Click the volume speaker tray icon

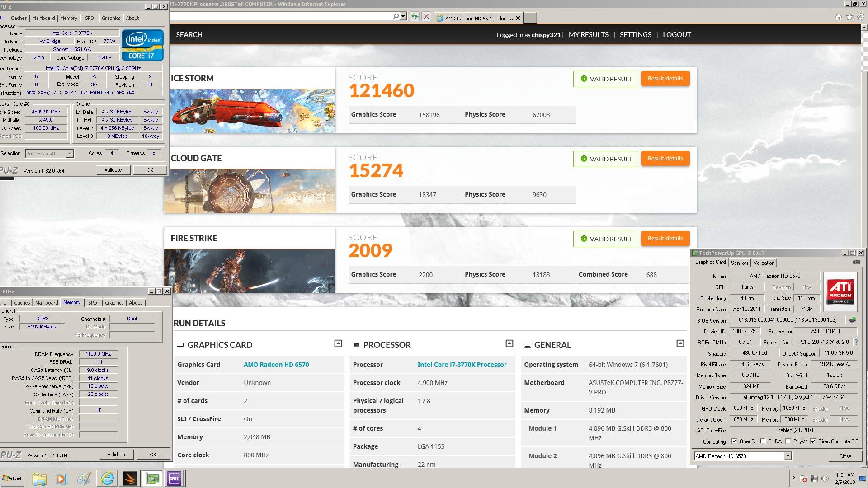825,479
